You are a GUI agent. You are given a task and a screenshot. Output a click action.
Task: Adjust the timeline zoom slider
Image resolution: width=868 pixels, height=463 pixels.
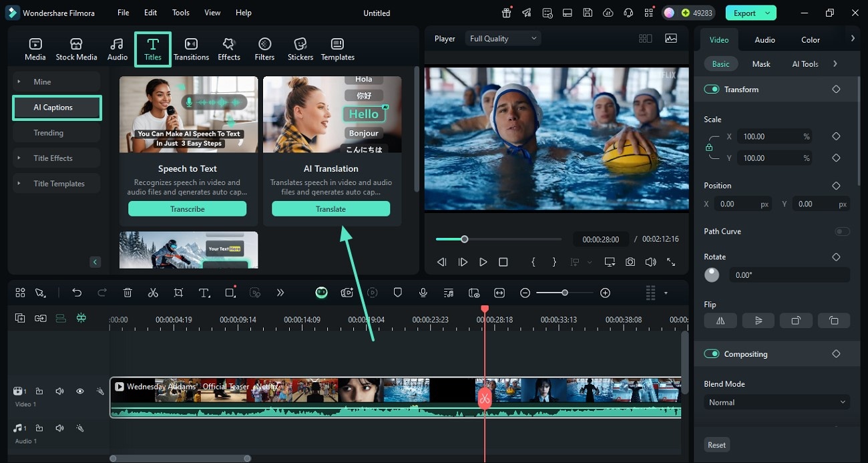point(565,293)
